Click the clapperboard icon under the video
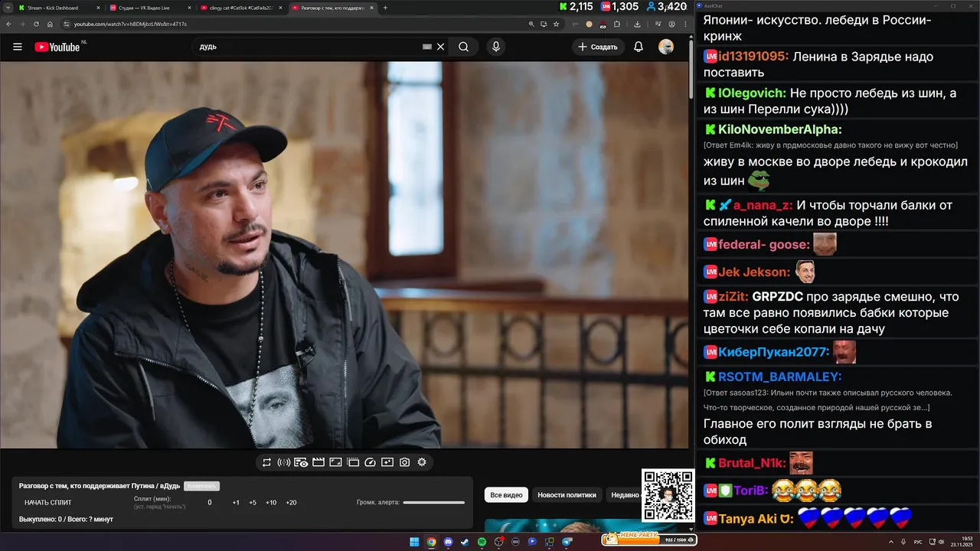 (318, 462)
